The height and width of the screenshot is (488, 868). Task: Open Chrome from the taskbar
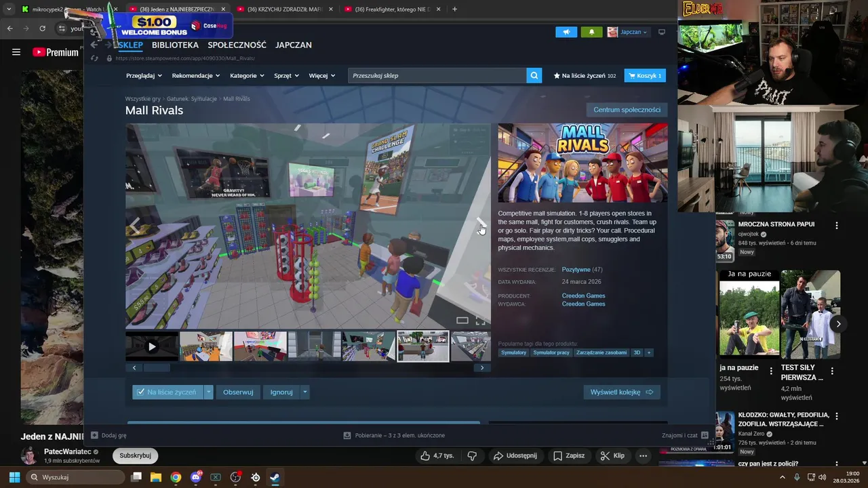(176, 477)
